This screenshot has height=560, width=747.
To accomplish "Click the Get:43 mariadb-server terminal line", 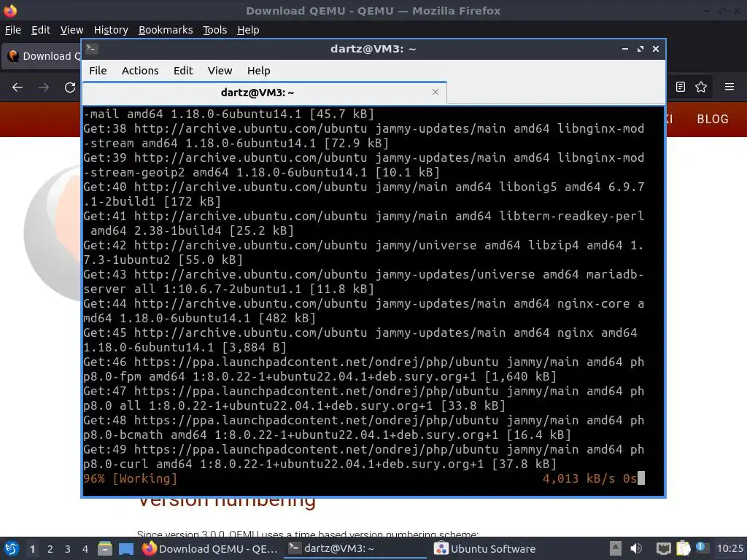I will click(363, 281).
